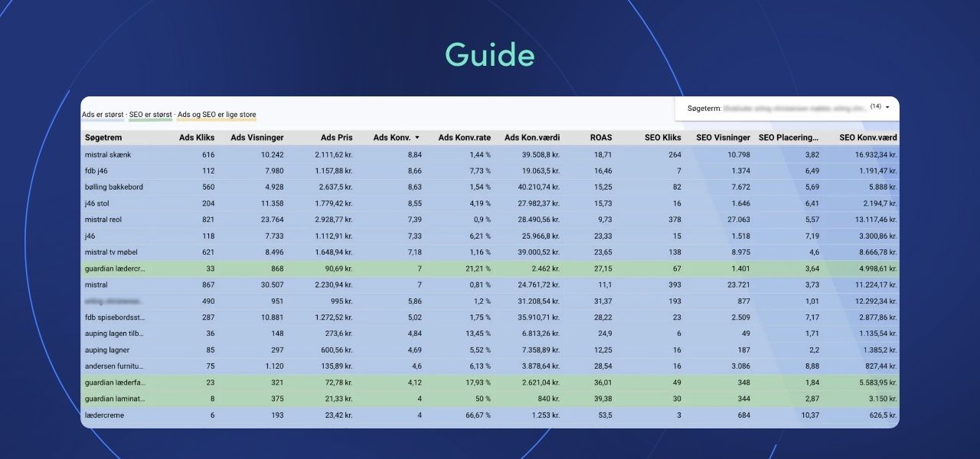The height and width of the screenshot is (459, 980).
Task: Select the 'mistral skænk' search term
Action: point(108,155)
